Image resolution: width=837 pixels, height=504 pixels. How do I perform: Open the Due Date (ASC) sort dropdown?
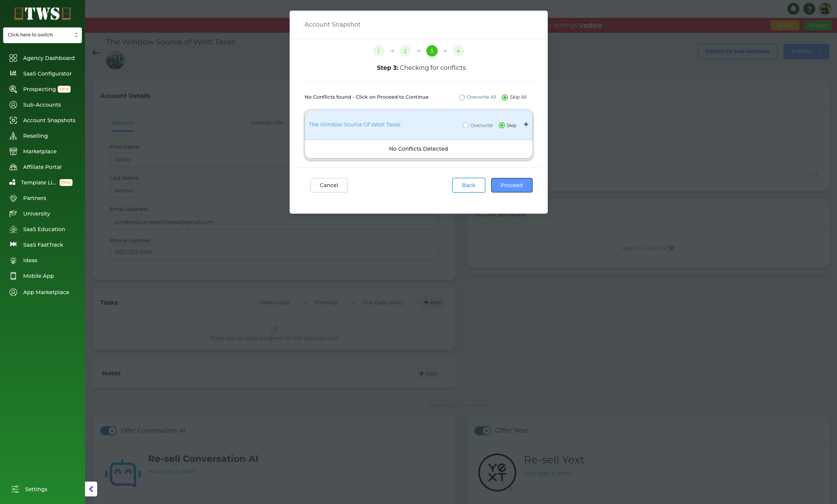[391, 302]
